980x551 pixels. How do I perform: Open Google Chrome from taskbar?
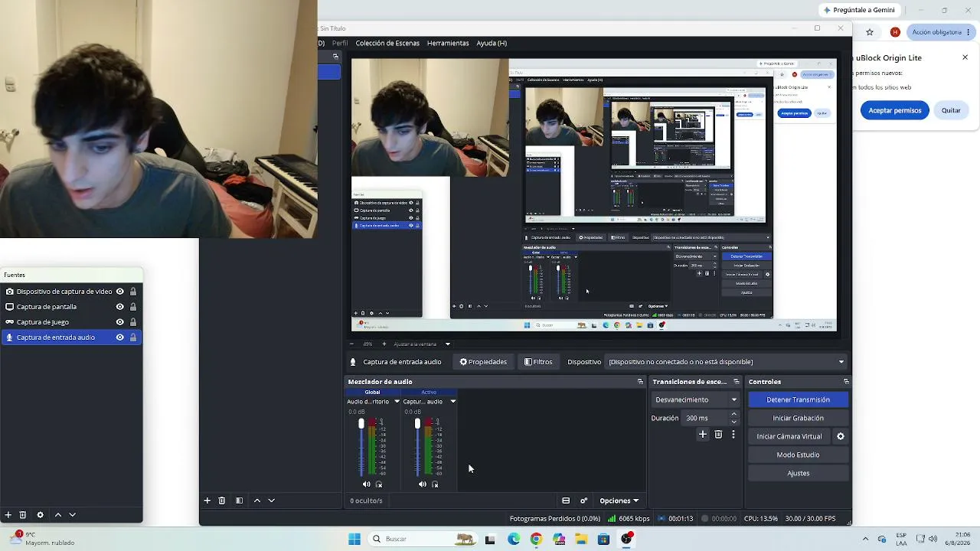pyautogui.click(x=536, y=539)
